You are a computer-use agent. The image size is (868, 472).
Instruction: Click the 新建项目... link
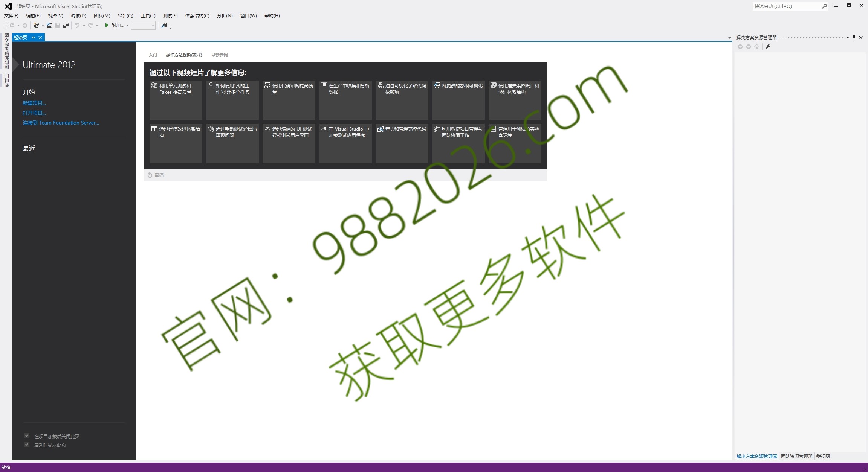point(34,103)
